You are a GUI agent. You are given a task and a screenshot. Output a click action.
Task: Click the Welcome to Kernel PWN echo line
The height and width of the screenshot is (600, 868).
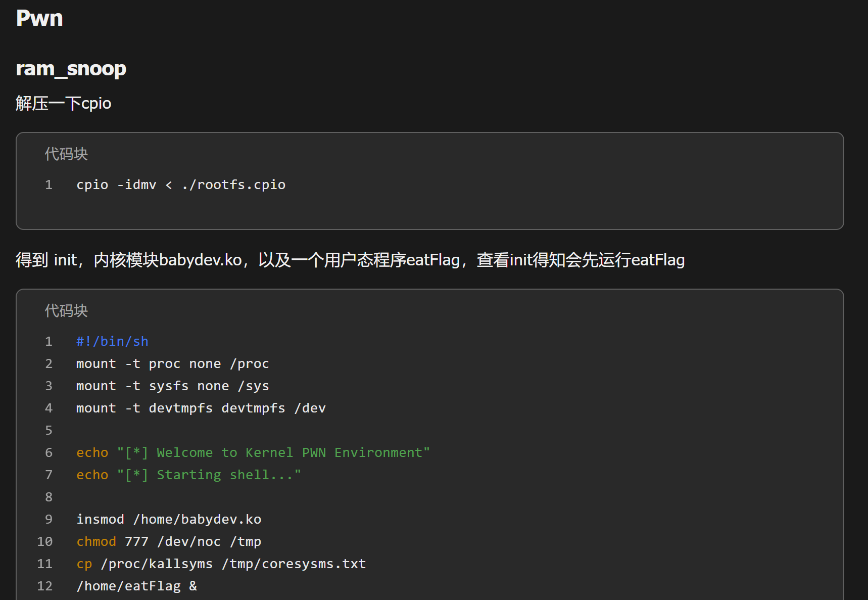(x=253, y=452)
